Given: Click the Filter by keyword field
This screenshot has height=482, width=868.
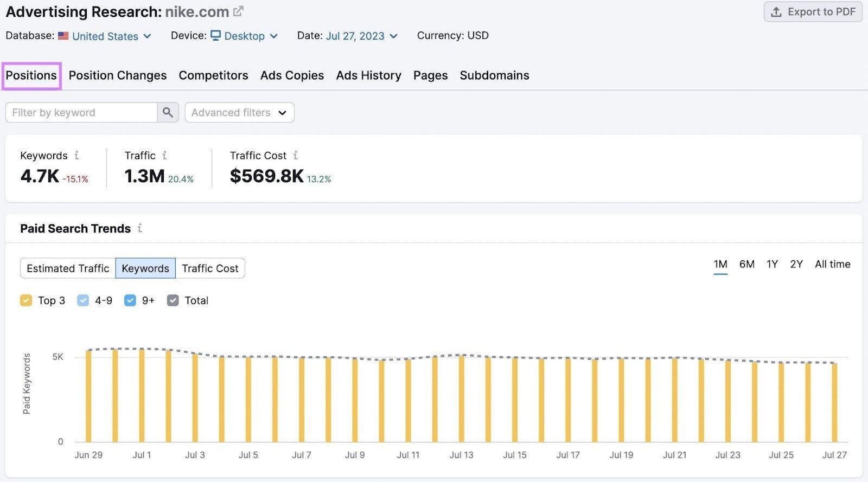Looking at the screenshot, I should (x=81, y=112).
